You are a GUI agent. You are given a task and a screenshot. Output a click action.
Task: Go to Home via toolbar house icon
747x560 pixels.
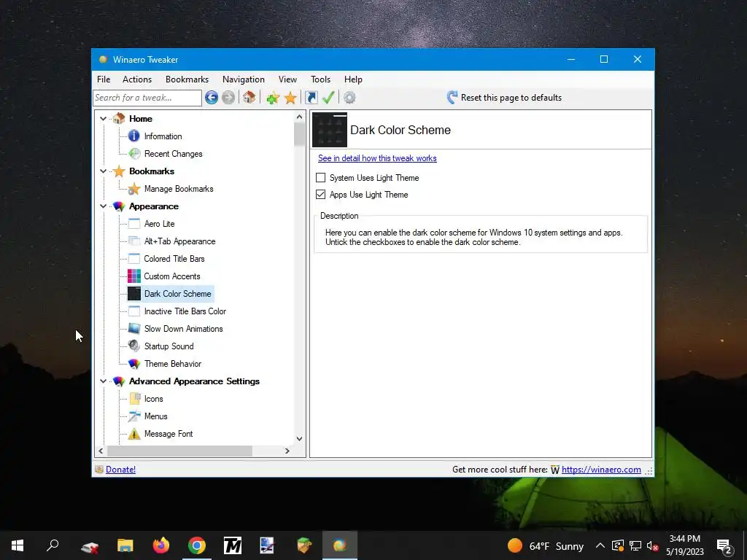tap(249, 98)
